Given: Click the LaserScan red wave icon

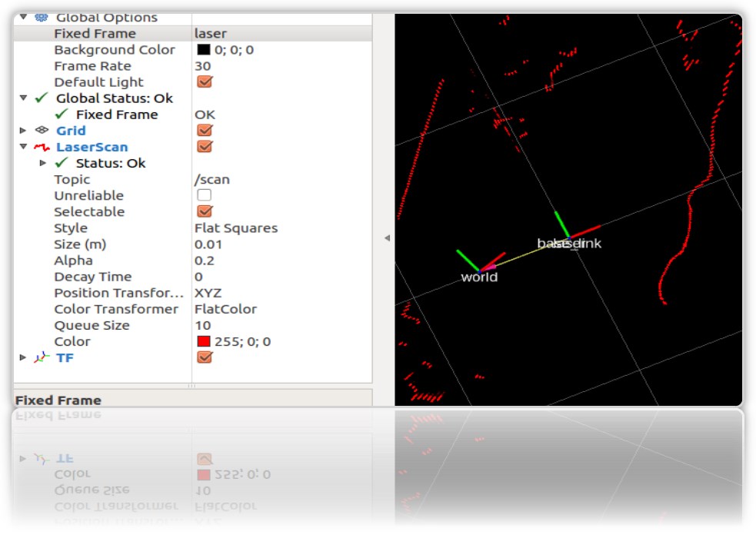Looking at the screenshot, I should pyautogui.click(x=42, y=147).
